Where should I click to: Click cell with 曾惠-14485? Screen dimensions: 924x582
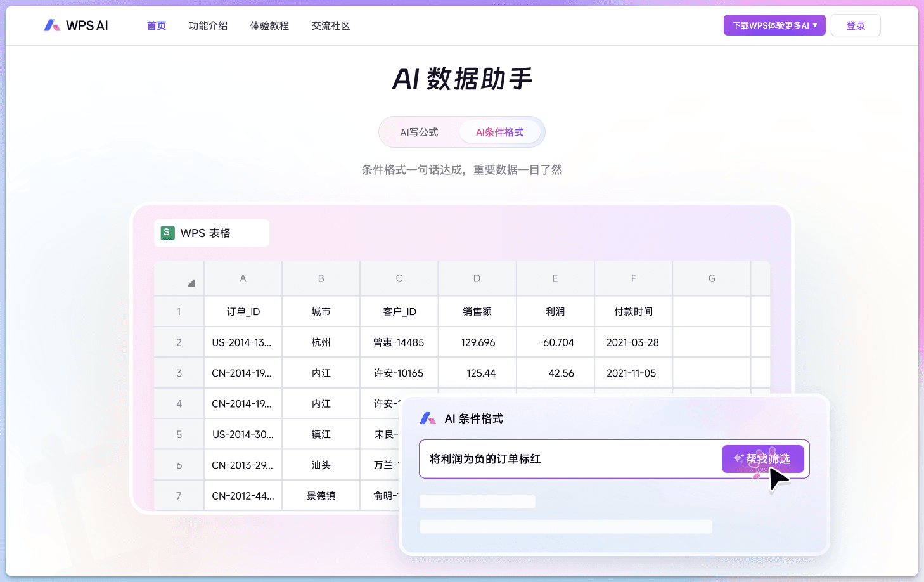399,342
